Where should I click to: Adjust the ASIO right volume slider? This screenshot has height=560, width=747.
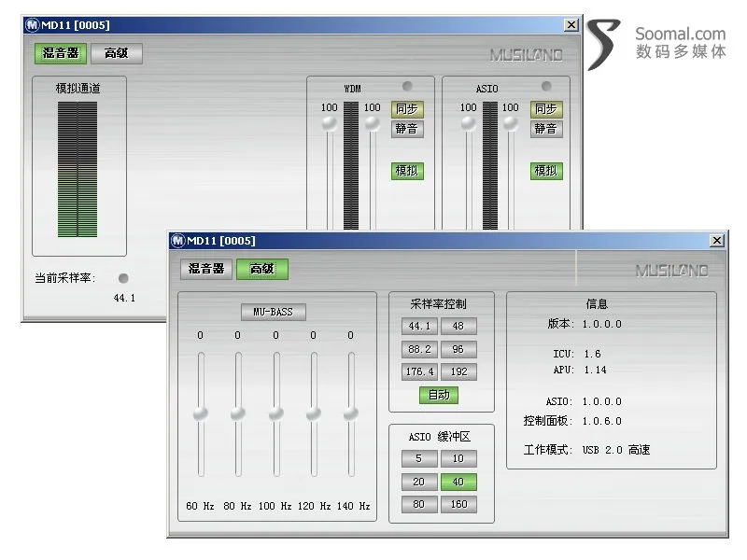[x=511, y=124]
